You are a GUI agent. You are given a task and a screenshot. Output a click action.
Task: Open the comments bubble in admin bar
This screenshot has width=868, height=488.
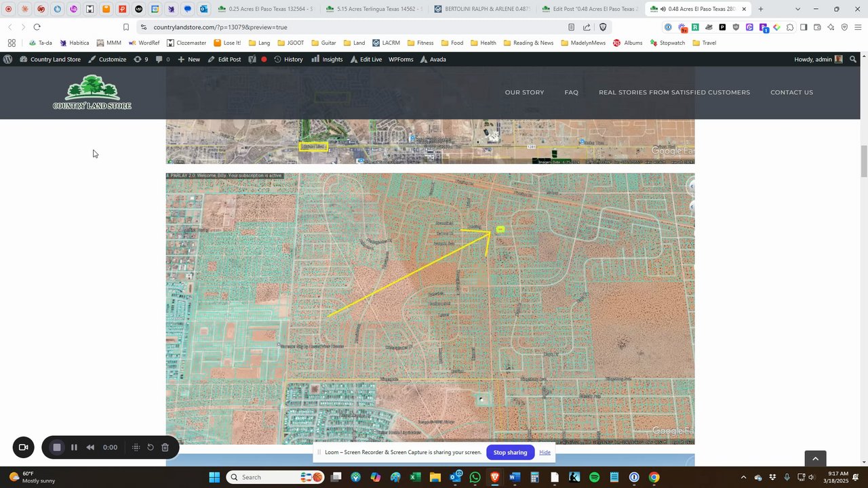pyautogui.click(x=163, y=60)
